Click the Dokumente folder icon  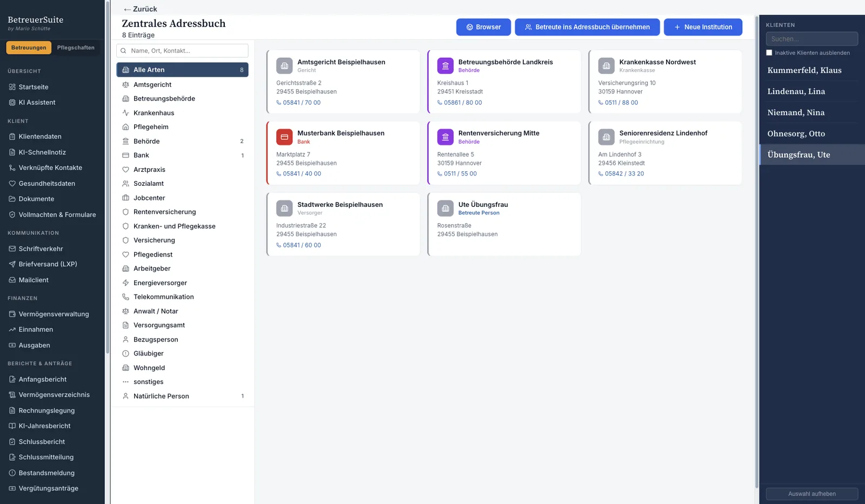coord(12,199)
